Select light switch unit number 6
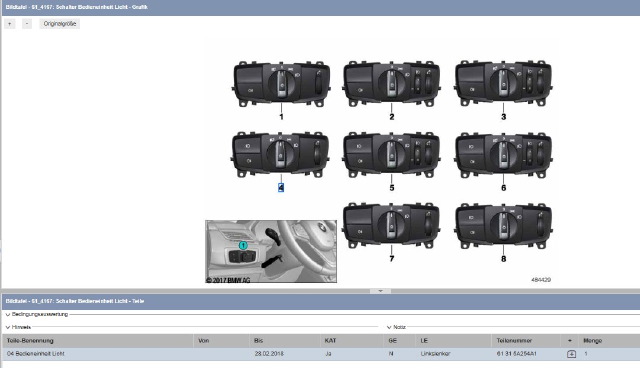640x368 pixels. (x=503, y=155)
